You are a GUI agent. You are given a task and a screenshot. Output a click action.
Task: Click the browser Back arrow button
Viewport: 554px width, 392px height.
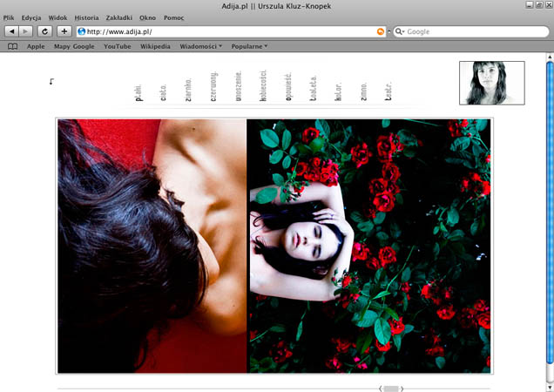(12, 31)
